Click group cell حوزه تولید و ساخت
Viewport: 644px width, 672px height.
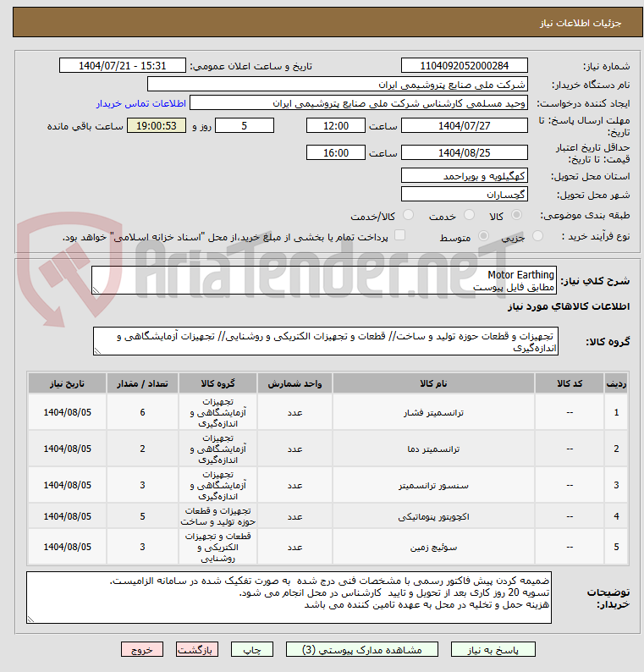(x=217, y=516)
